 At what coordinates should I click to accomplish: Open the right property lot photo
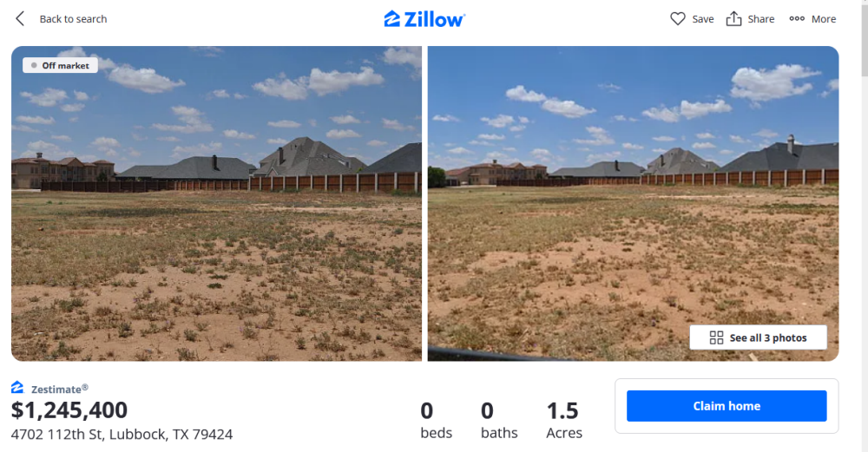click(x=634, y=204)
